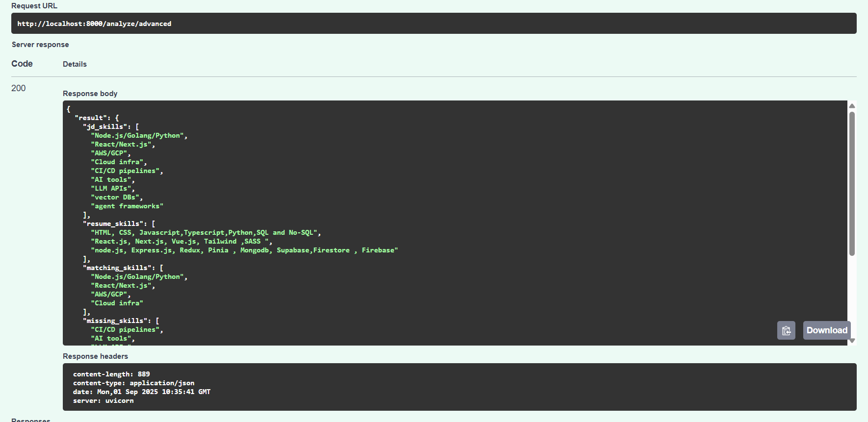Click the Code column header
868x422 pixels.
[22, 64]
